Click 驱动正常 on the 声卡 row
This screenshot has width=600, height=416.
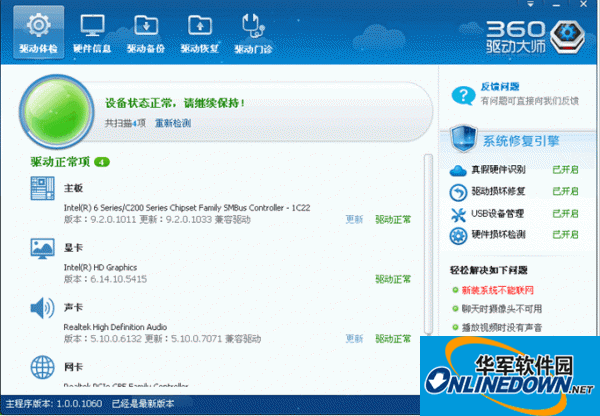click(x=393, y=339)
